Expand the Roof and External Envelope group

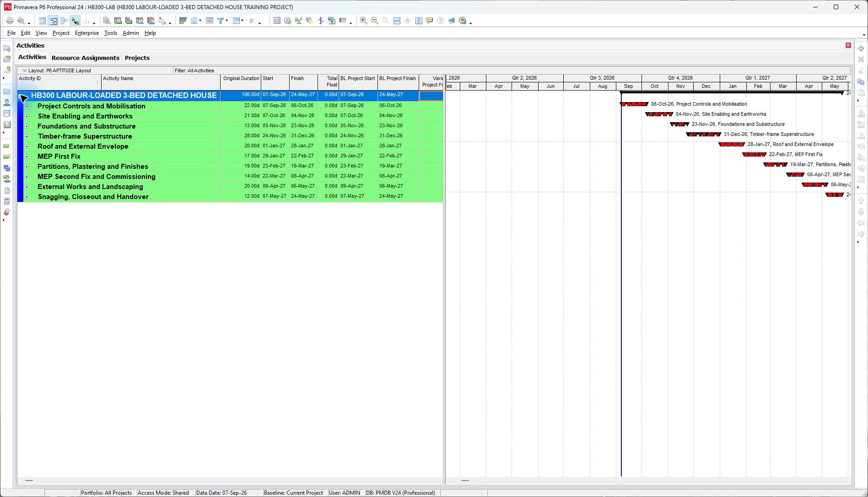point(27,146)
